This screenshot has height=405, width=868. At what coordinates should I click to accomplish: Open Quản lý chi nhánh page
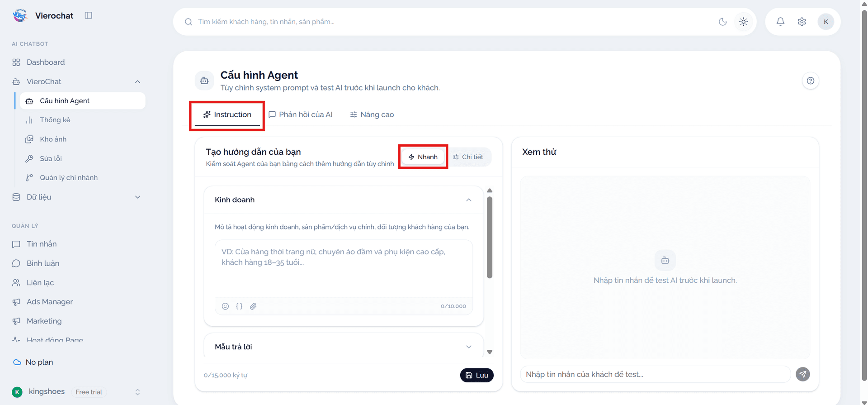[x=82, y=178]
